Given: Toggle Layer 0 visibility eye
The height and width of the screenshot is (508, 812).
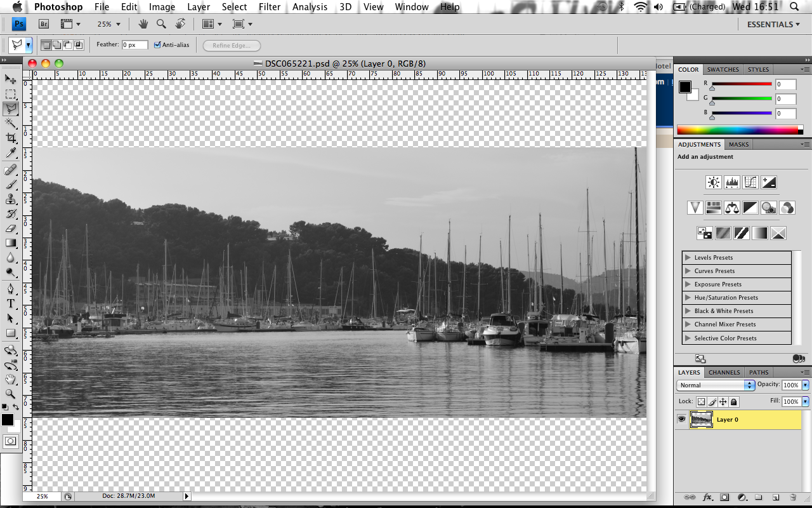Looking at the screenshot, I should [x=681, y=419].
